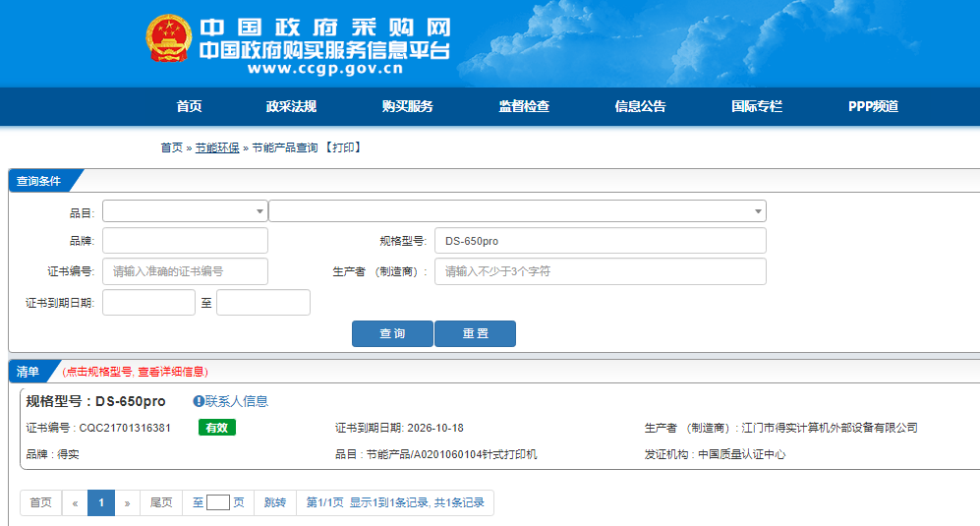980x526 pixels.
Task: Click the 节能环保 breadcrumb link
Action: [x=217, y=147]
